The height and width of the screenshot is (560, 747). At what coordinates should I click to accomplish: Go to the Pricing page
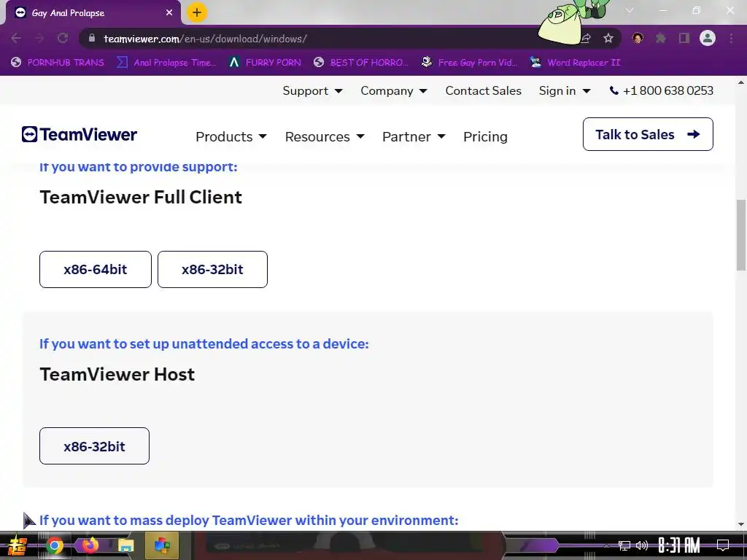[485, 136]
